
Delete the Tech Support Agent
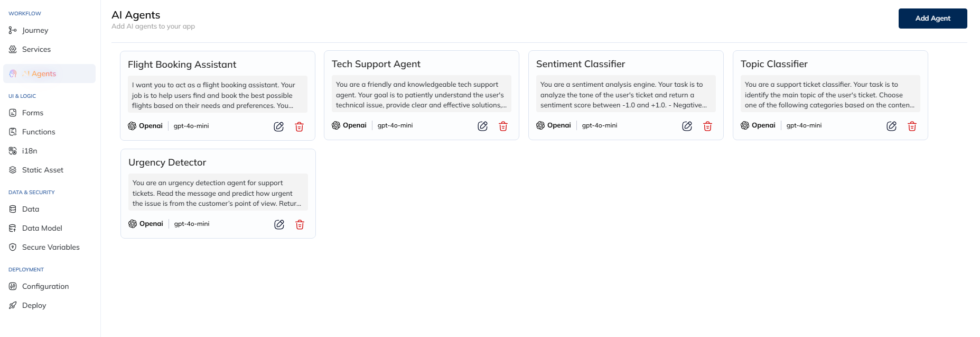click(503, 126)
